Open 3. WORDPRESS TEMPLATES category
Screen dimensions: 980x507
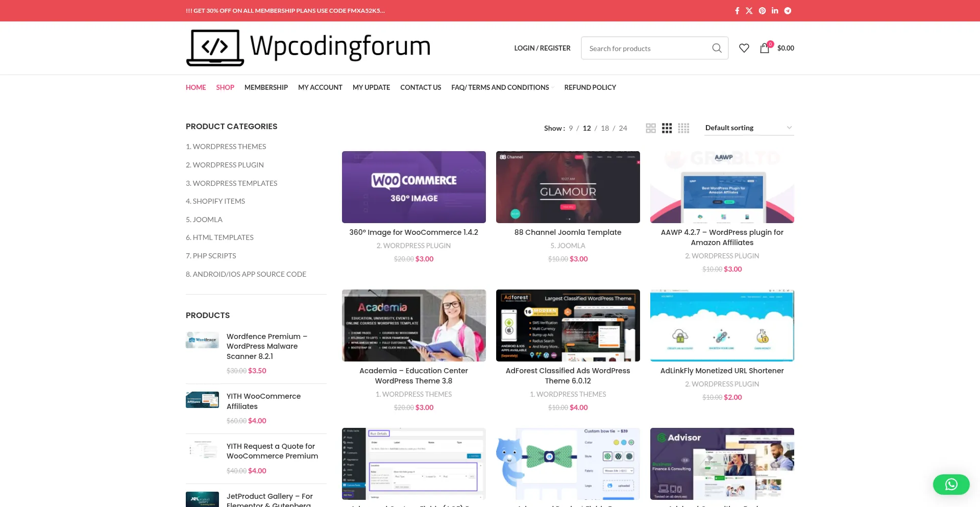pos(231,183)
